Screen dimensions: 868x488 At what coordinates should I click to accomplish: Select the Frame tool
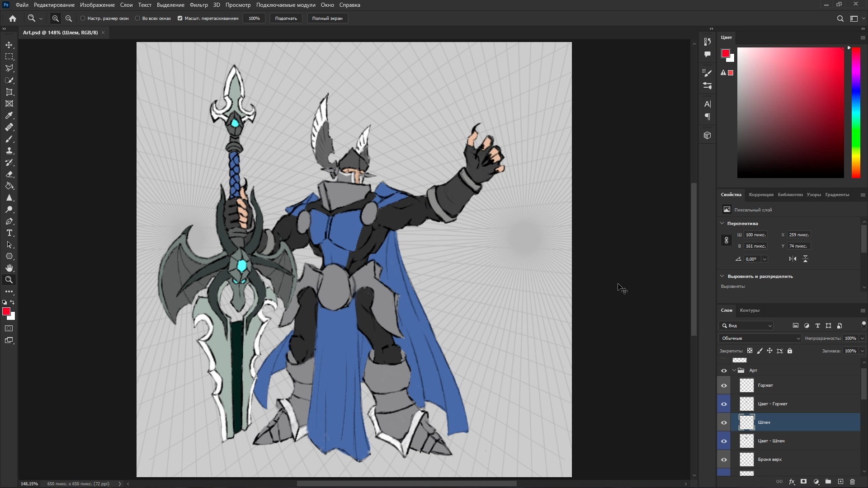click(x=9, y=103)
